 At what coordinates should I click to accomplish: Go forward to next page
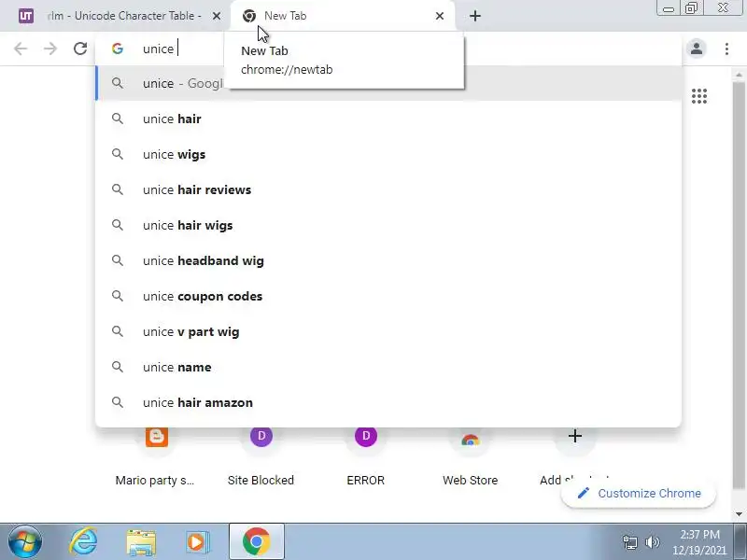(50, 49)
